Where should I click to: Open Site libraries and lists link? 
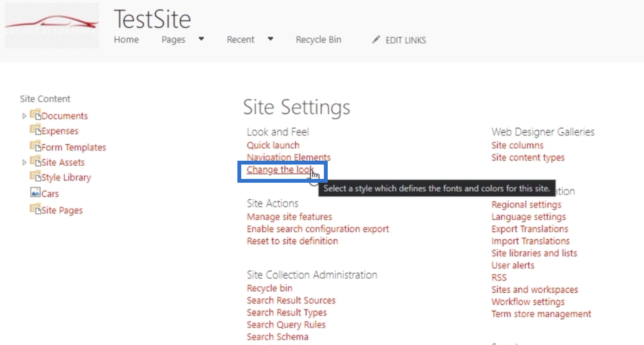(x=534, y=253)
